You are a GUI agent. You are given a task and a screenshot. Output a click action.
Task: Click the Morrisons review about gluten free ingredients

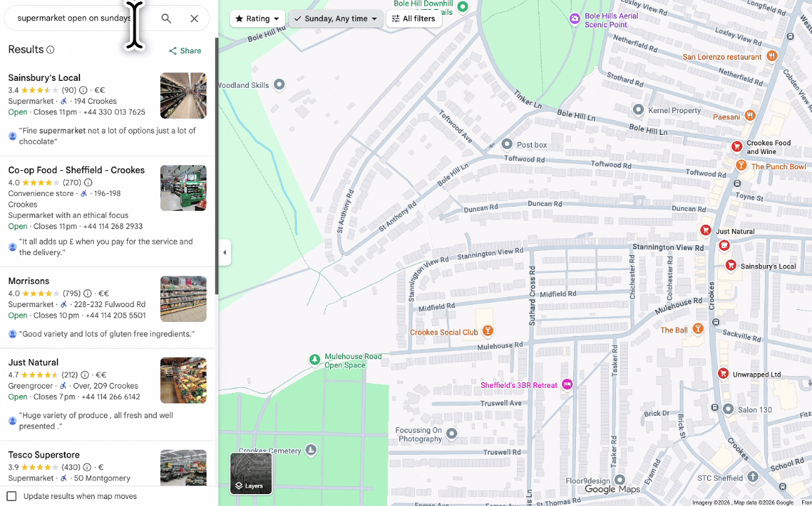point(107,334)
